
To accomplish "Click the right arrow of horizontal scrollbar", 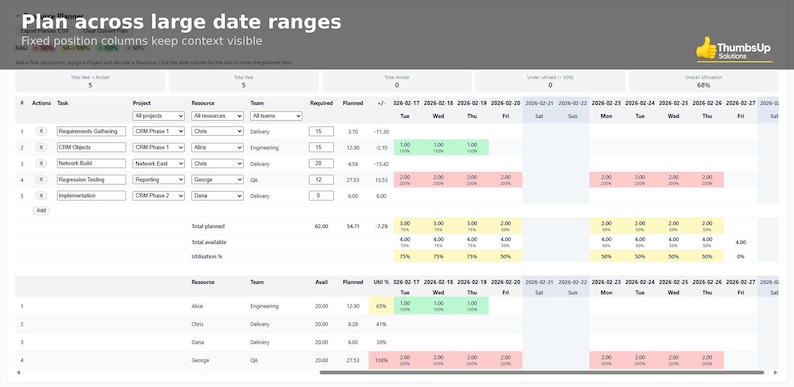I will tap(775, 372).
